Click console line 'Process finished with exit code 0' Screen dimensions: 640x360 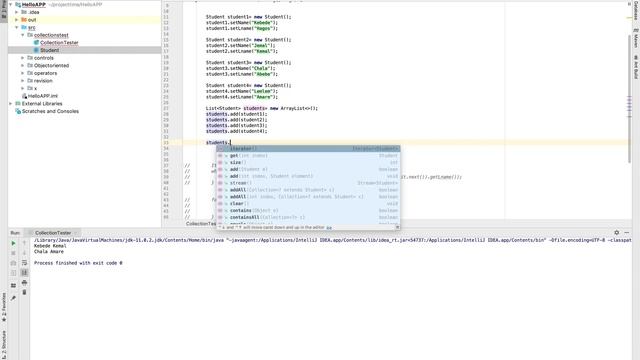point(78,263)
